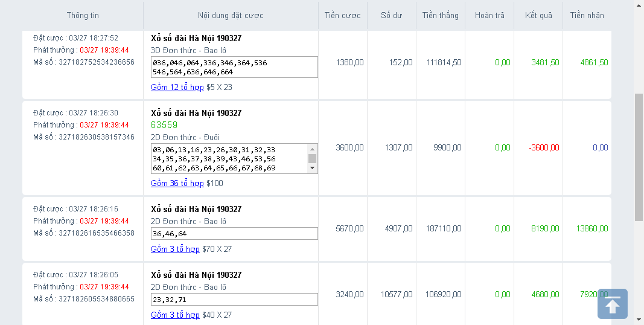Click the numbers box starting with 036,046,064
The image size is (644, 325).
tap(234, 67)
